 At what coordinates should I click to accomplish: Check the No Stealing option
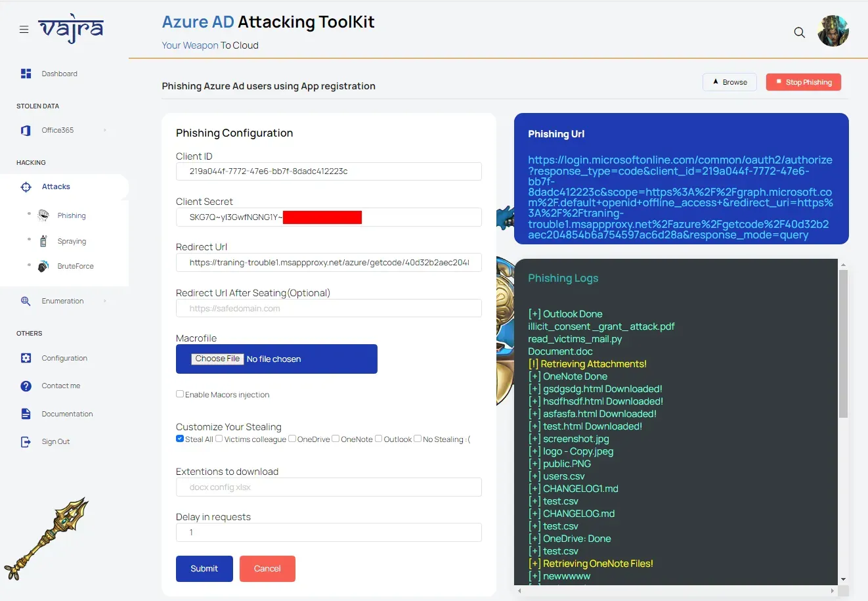tap(418, 439)
